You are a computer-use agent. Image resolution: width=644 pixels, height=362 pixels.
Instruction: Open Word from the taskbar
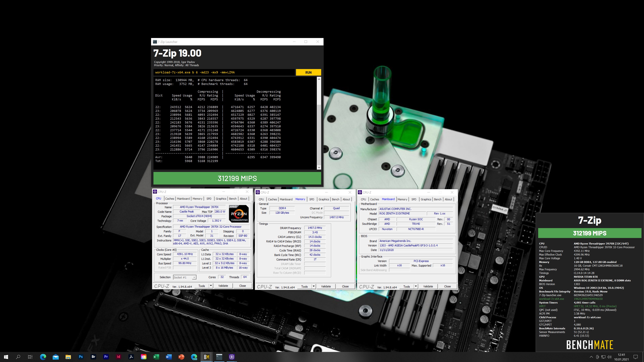coord(169,357)
